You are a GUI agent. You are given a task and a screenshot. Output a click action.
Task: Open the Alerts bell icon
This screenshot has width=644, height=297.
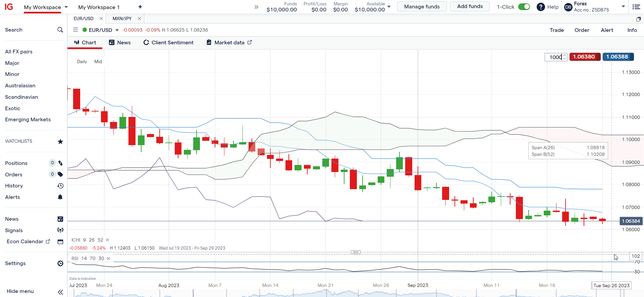pos(60,197)
